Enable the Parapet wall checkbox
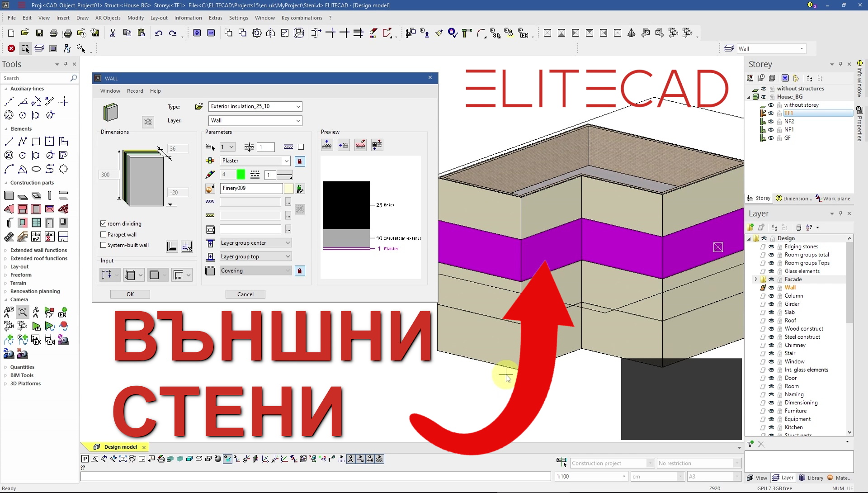 click(x=104, y=234)
